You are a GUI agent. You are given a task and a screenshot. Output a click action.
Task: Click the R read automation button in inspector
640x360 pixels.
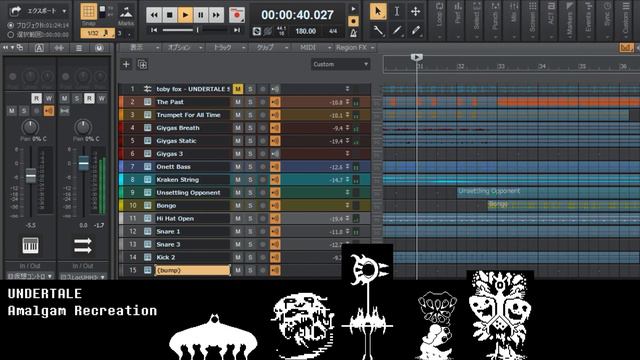click(36, 98)
